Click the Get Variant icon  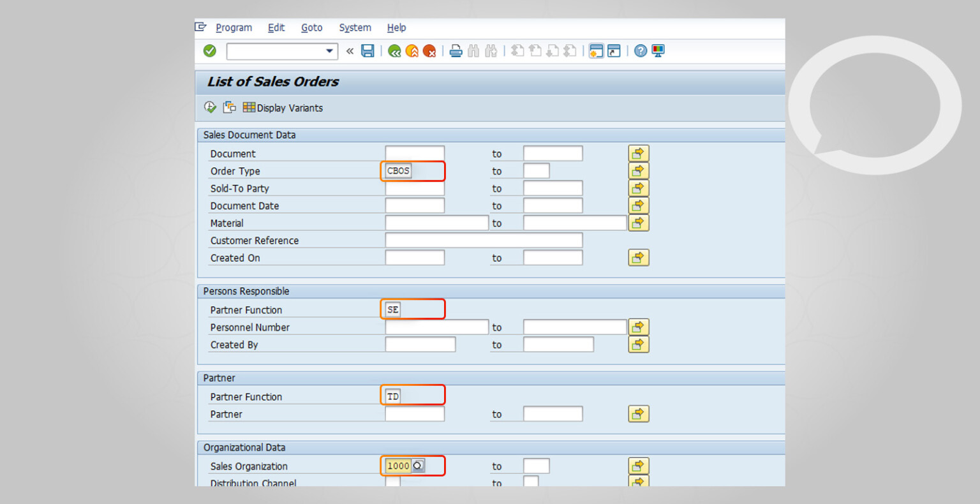click(229, 107)
